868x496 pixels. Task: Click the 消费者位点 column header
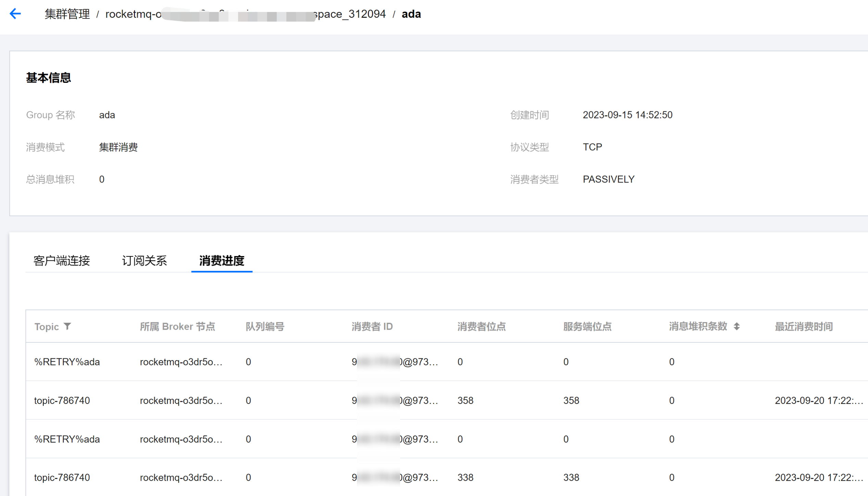(x=481, y=327)
